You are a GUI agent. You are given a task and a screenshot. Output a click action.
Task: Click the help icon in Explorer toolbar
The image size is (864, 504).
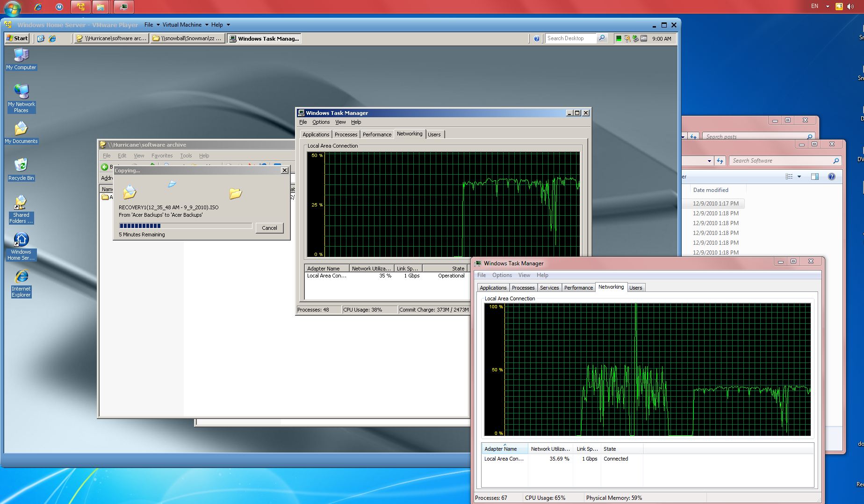coord(831,177)
